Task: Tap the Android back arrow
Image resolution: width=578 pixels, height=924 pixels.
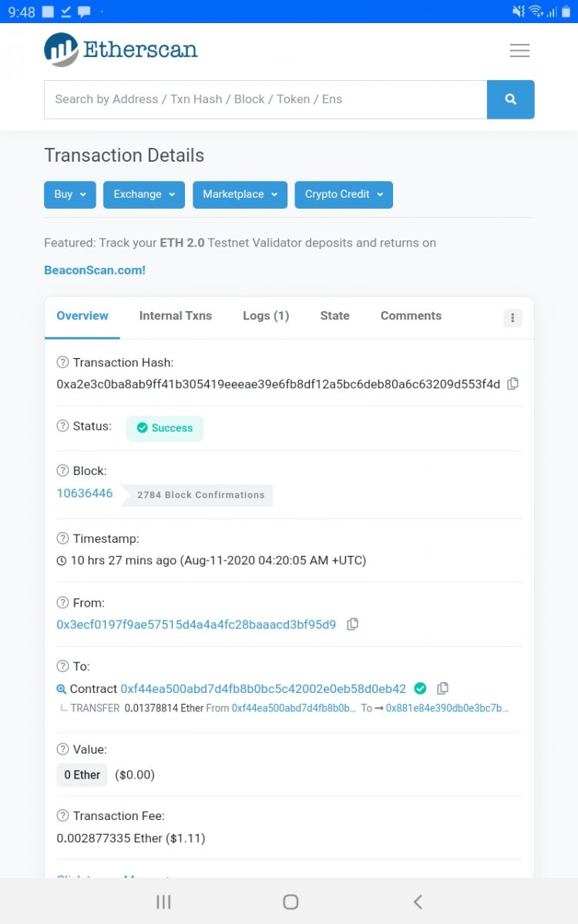Action: click(417, 902)
